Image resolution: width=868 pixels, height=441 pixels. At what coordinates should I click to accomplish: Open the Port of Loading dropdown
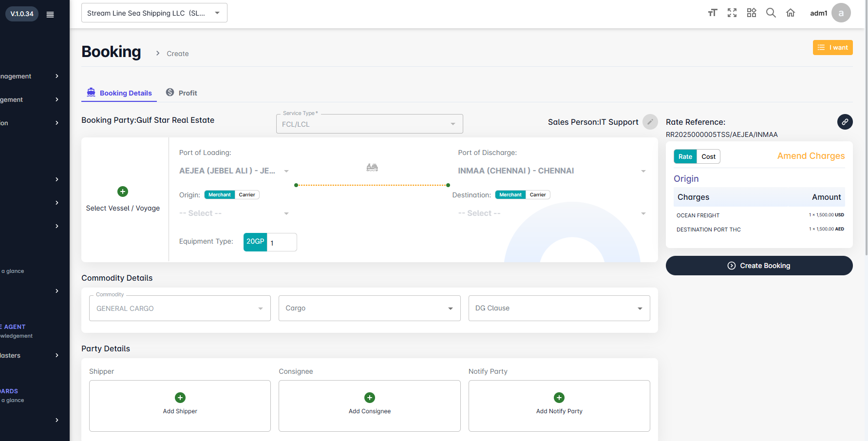(234, 171)
